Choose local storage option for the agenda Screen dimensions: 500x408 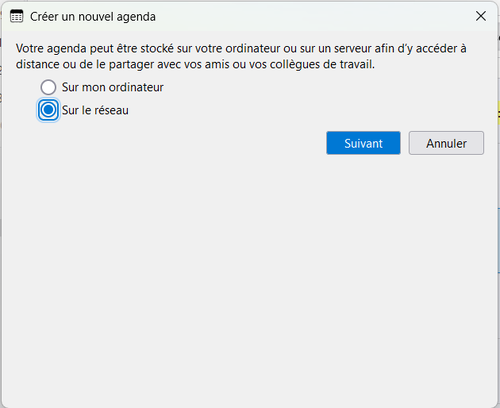click(x=48, y=87)
